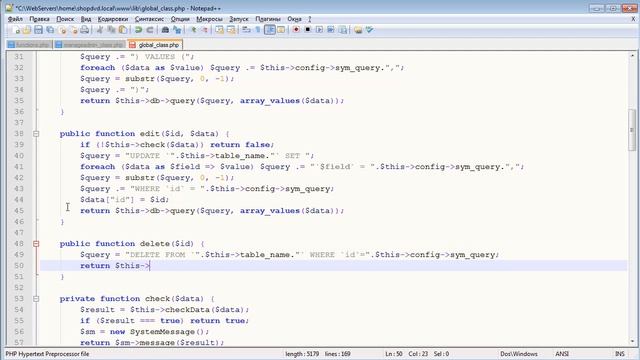
Task: Click 'length : 5179' in status bar
Action: click(x=302, y=354)
